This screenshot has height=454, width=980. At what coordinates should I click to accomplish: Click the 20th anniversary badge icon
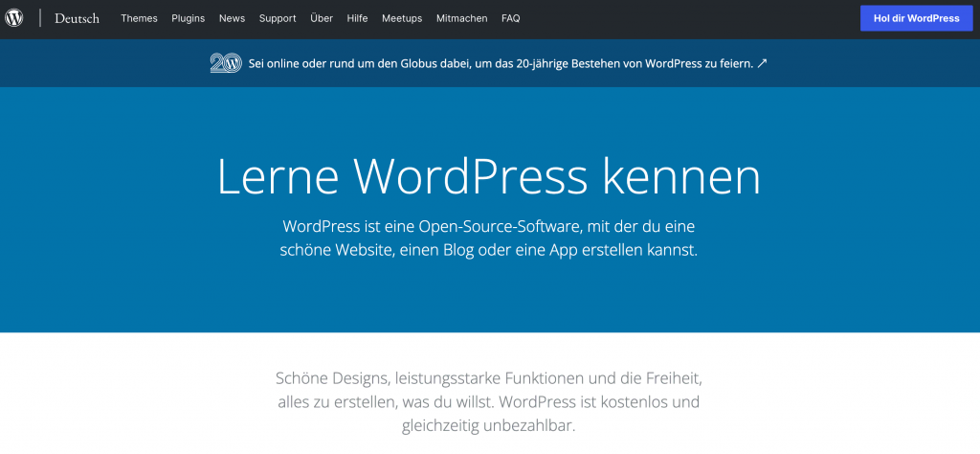pos(226,63)
